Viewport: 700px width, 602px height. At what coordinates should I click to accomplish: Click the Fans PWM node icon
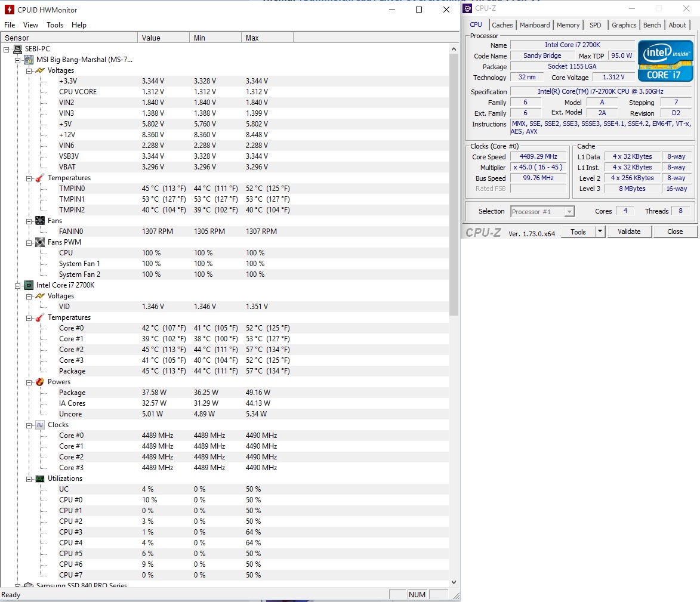point(40,242)
